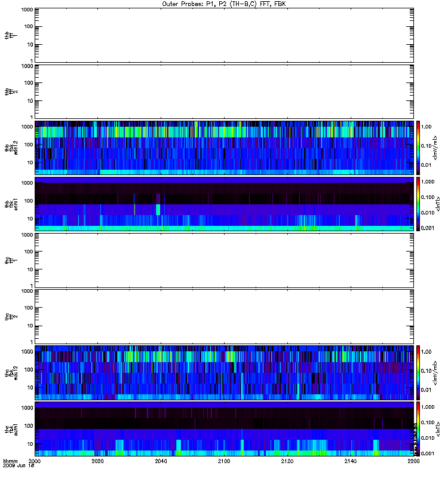Click the 2100 time axis label
This screenshot has width=448, height=478.
(x=224, y=461)
